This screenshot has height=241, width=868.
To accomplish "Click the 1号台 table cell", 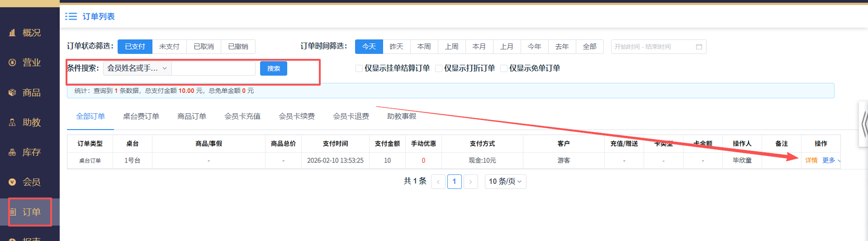I will coord(133,160).
